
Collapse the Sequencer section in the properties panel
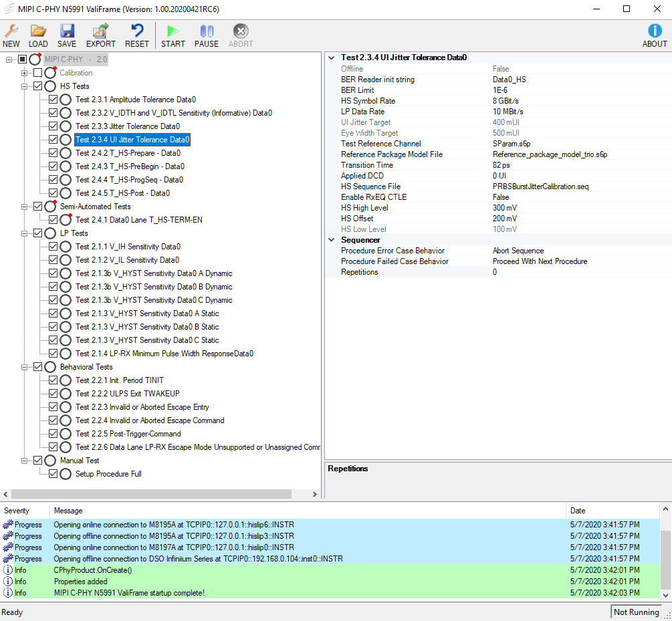tap(331, 239)
